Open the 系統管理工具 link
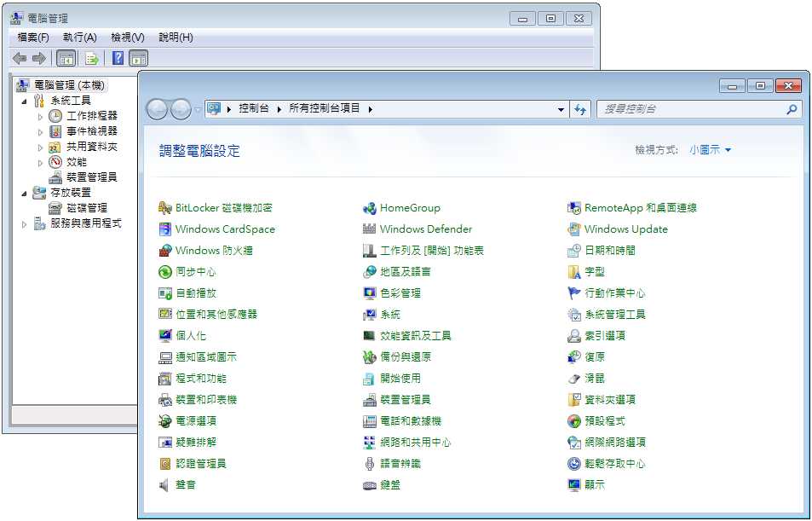Viewport: 812px width, 521px height. coord(614,314)
